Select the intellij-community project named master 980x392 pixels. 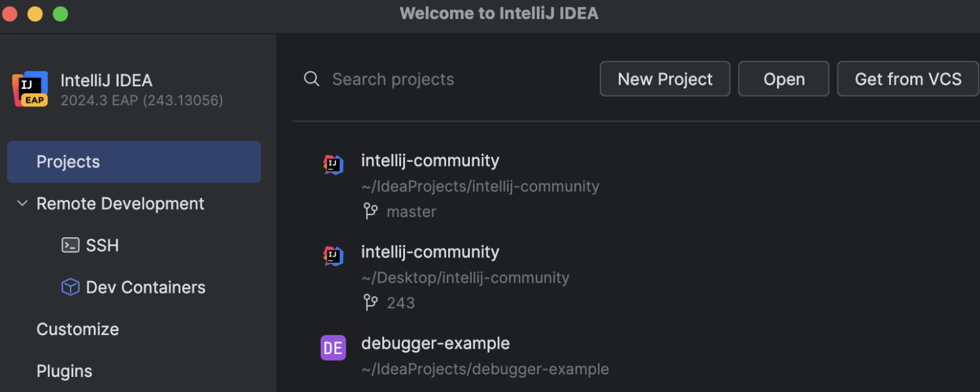click(x=430, y=160)
